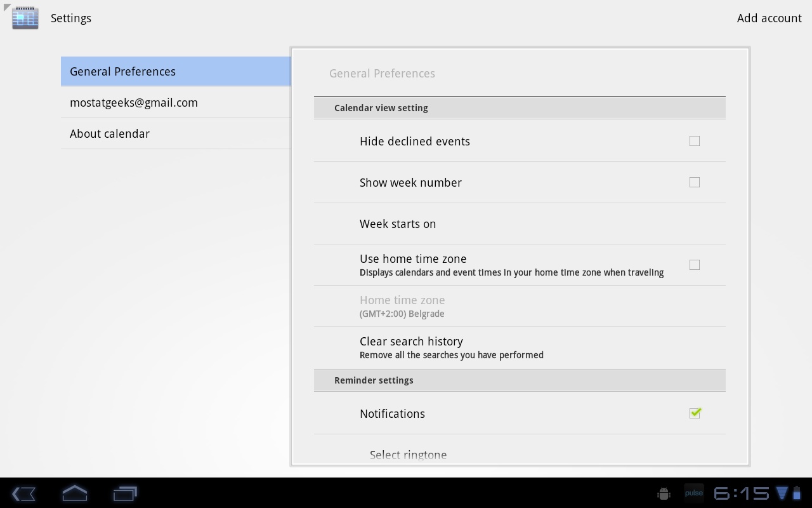Tick the Show week number checkbox
This screenshot has width=812, height=508.
695,182
